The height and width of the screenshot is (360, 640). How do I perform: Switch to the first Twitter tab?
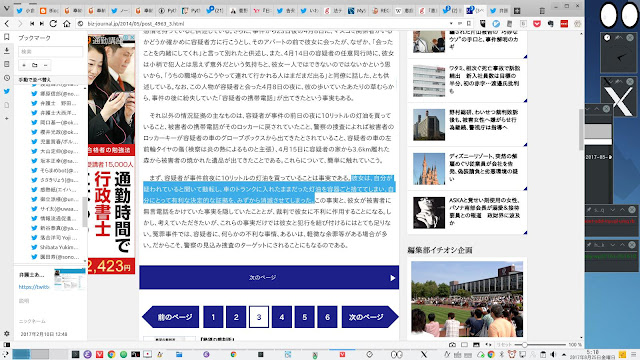25,11
